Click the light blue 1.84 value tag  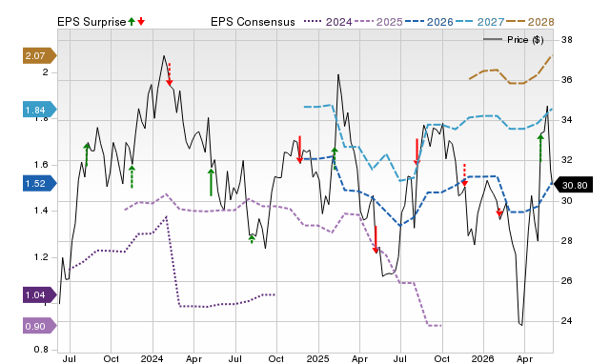pos(39,110)
